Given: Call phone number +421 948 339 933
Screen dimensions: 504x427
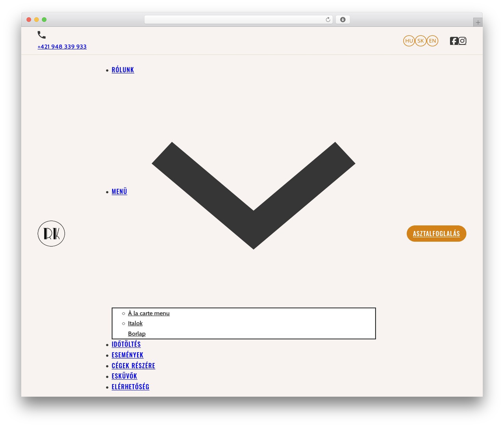Looking at the screenshot, I should pos(62,46).
